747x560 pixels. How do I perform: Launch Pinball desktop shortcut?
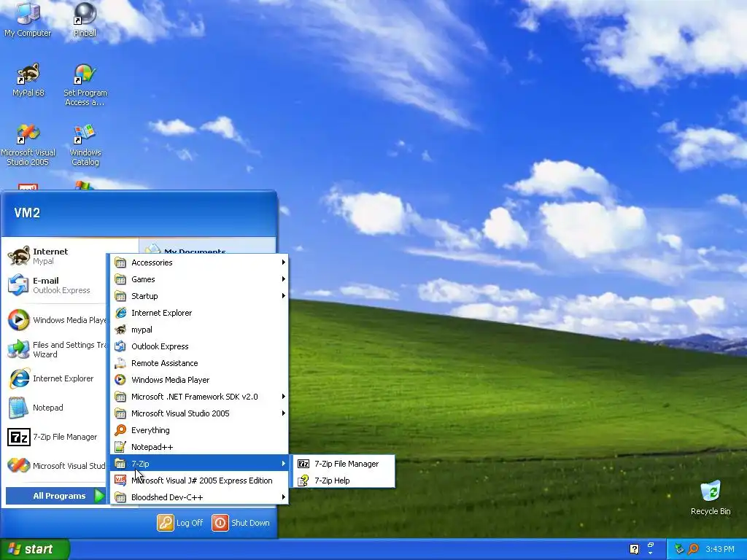(x=85, y=19)
